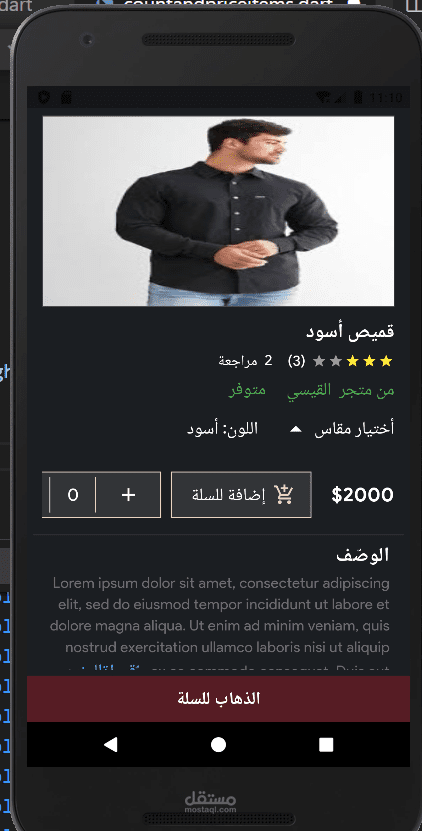Tap the black shirt product image
The height and width of the screenshot is (831, 422).
tap(218, 211)
